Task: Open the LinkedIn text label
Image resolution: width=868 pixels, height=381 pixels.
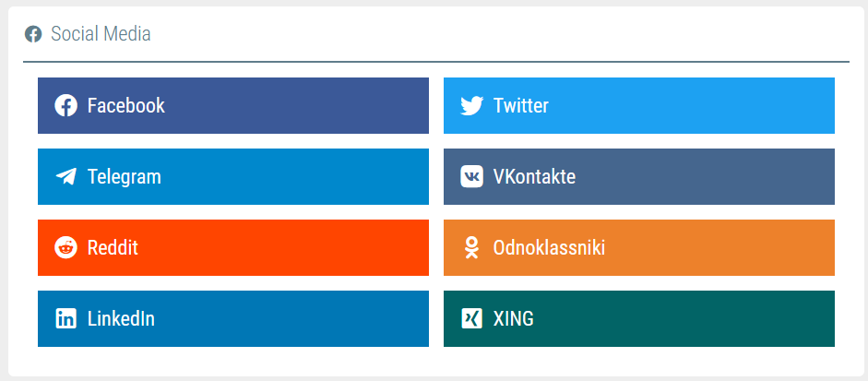Action: pyautogui.click(x=121, y=318)
